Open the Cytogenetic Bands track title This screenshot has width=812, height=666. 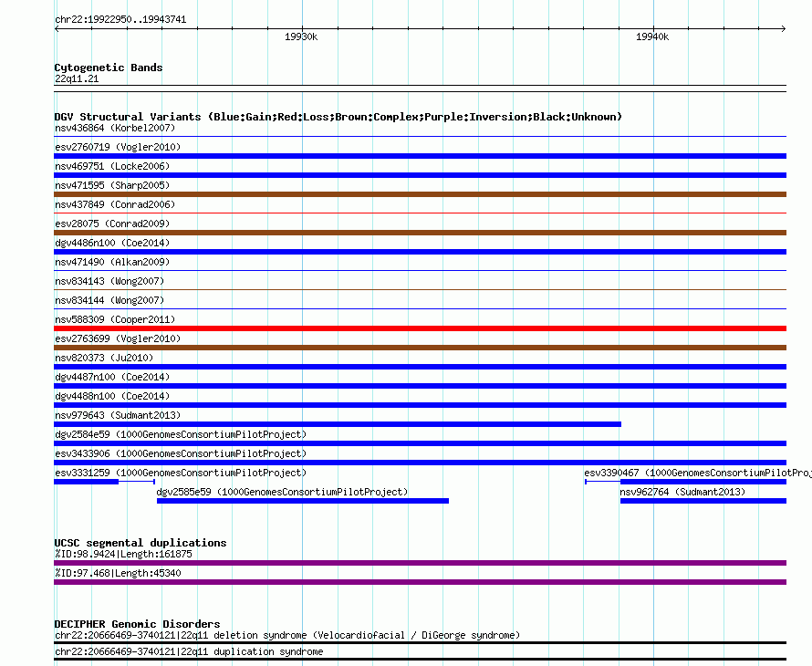pyautogui.click(x=109, y=68)
